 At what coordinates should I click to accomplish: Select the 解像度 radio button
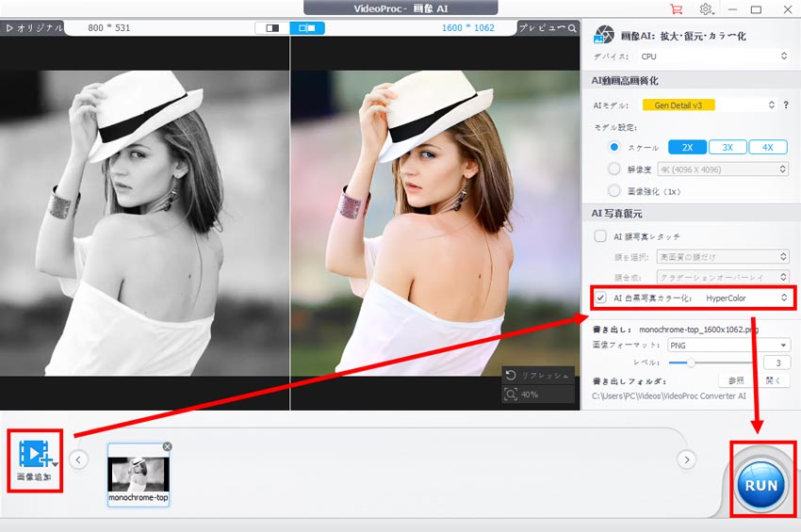pos(614,169)
